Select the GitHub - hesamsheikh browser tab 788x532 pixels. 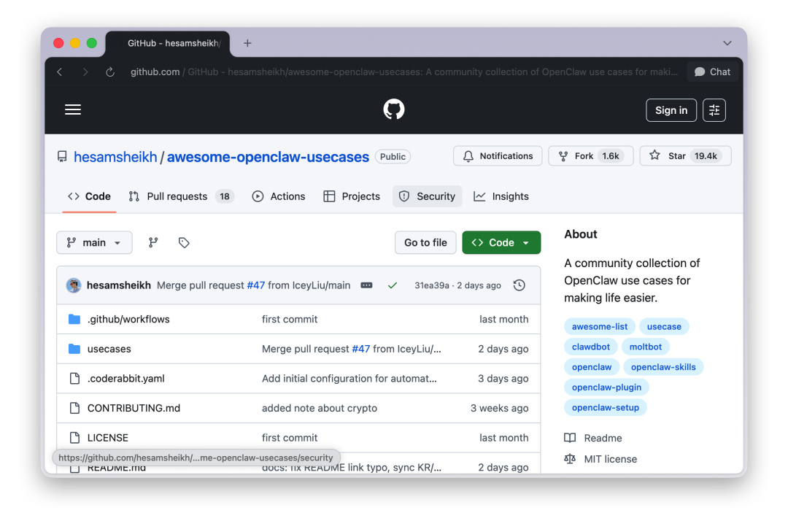point(168,43)
